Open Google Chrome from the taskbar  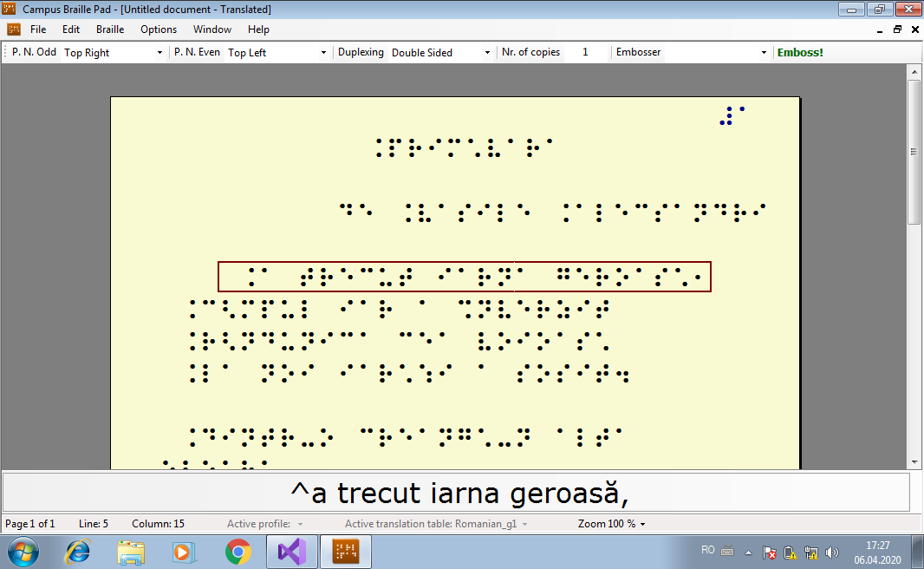(238, 551)
